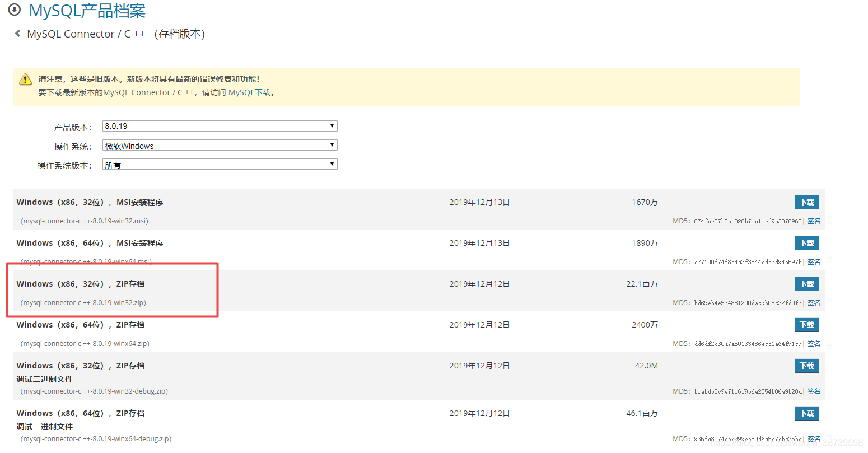Open 签名 link for winx64-debug.zip
This screenshot has height=453, width=868.
(x=814, y=439)
